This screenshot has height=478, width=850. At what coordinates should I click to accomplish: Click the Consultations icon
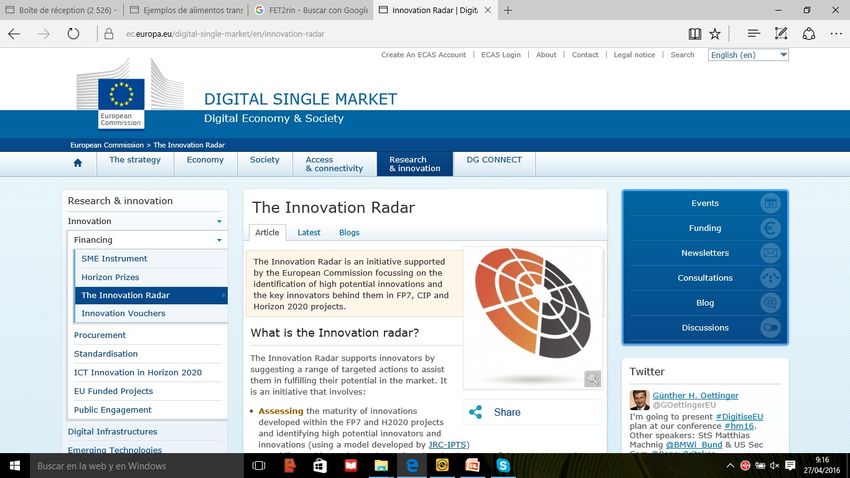coord(770,278)
